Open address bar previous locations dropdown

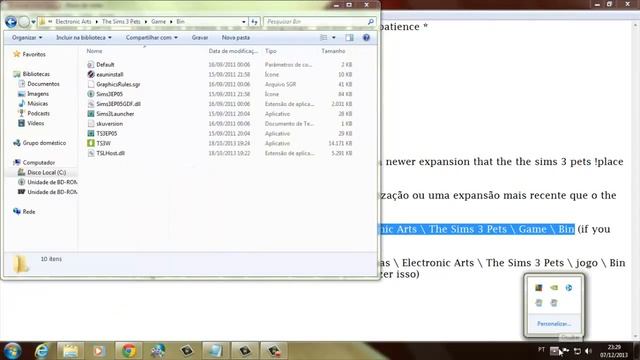244,22
